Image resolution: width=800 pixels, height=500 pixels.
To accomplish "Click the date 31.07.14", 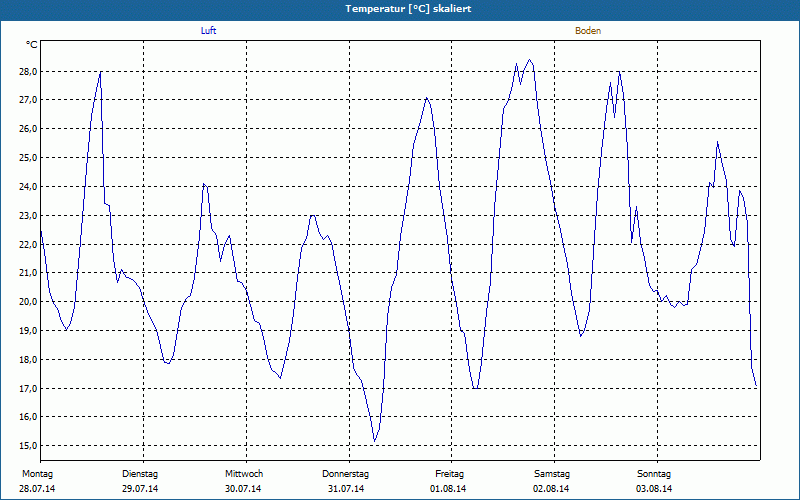I will (346, 489).
